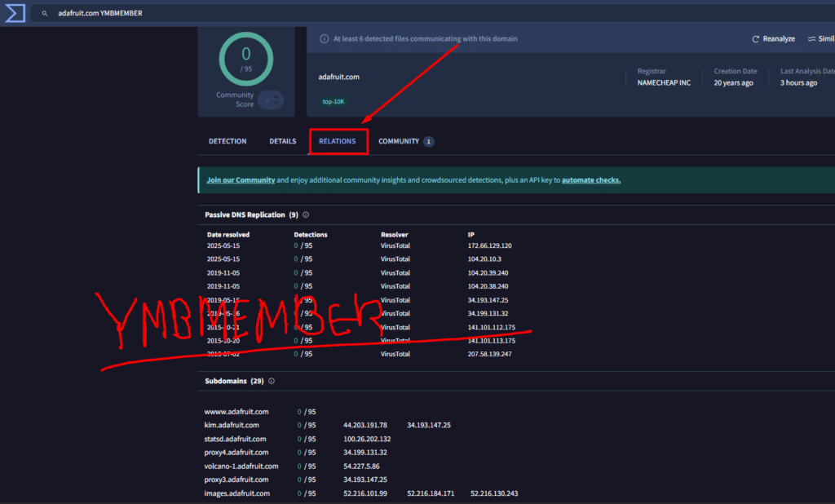Open subdomain volcano-1.adafruit.com
The image size is (835, 504).
pos(241,466)
